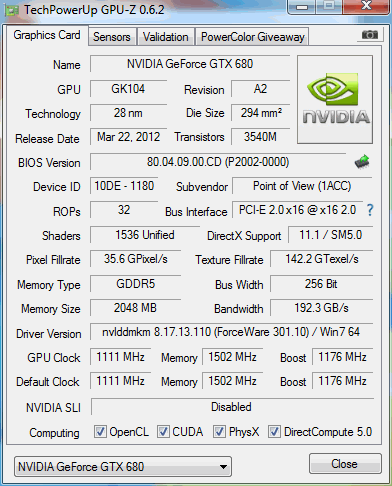This screenshot has height=486, width=392.
Task: Click the GPU-Z title bar app icon
Action: [11, 10]
